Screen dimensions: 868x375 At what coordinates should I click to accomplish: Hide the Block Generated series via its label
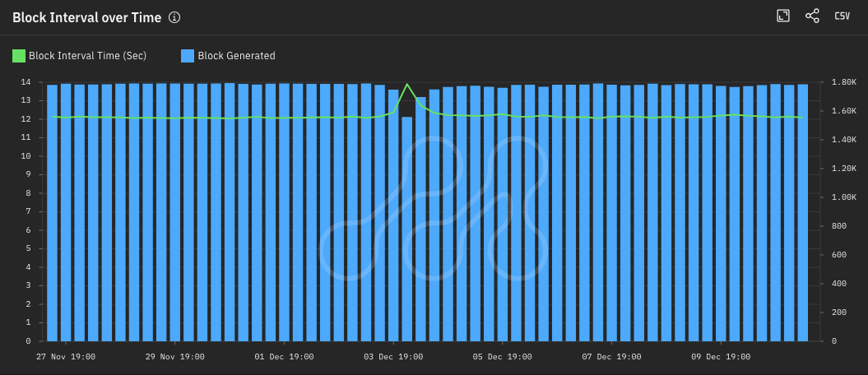236,56
